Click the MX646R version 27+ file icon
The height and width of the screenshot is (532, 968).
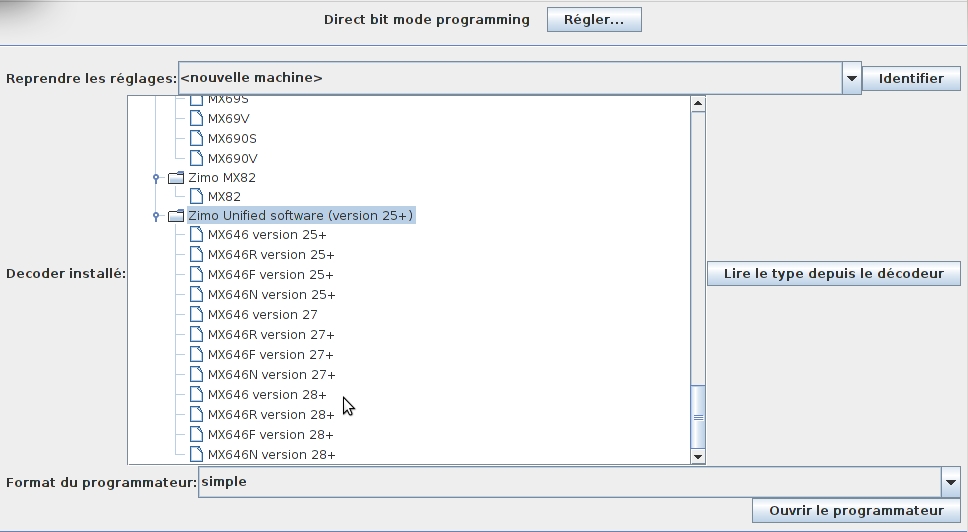[196, 334]
